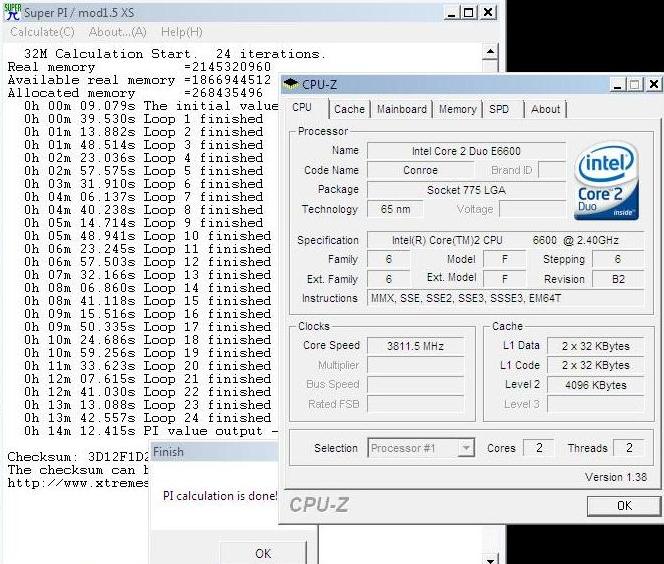Open the Help(H) menu in Super PI
This screenshot has height=564, width=664.
click(x=182, y=32)
